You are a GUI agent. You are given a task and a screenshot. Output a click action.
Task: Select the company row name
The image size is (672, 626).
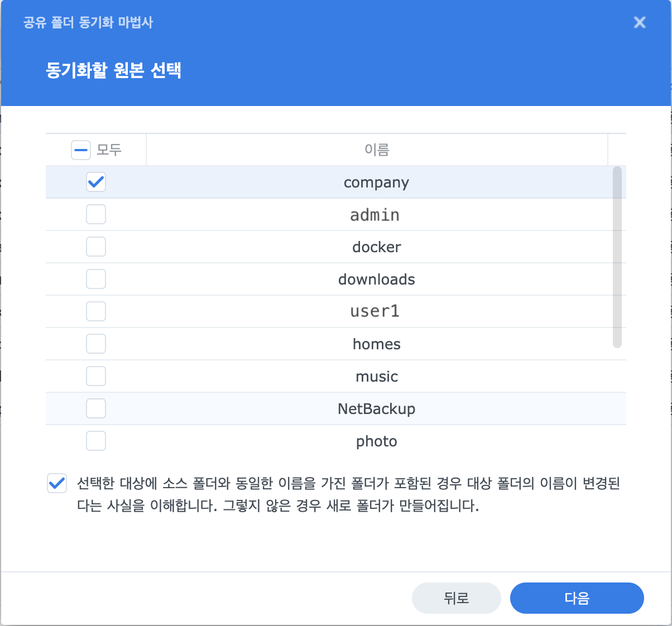(377, 182)
